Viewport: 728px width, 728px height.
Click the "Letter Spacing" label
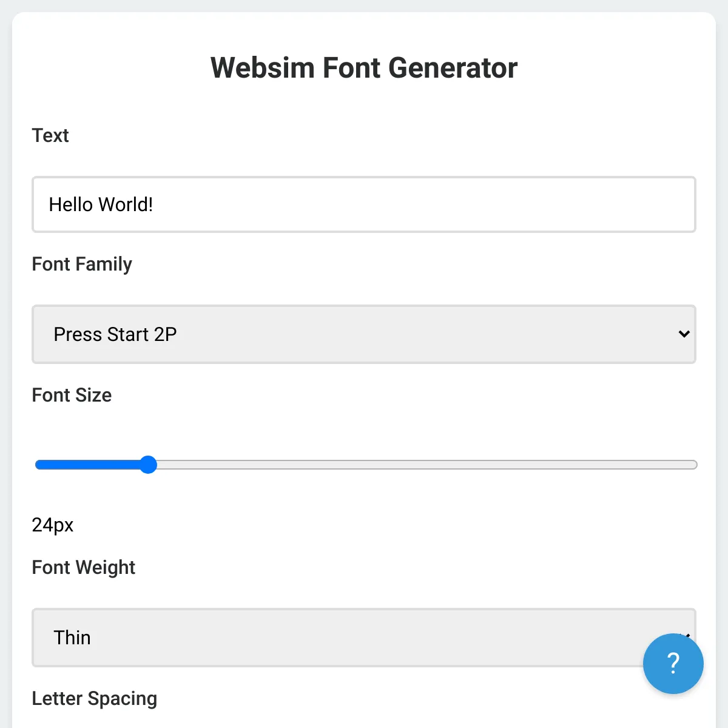click(95, 698)
